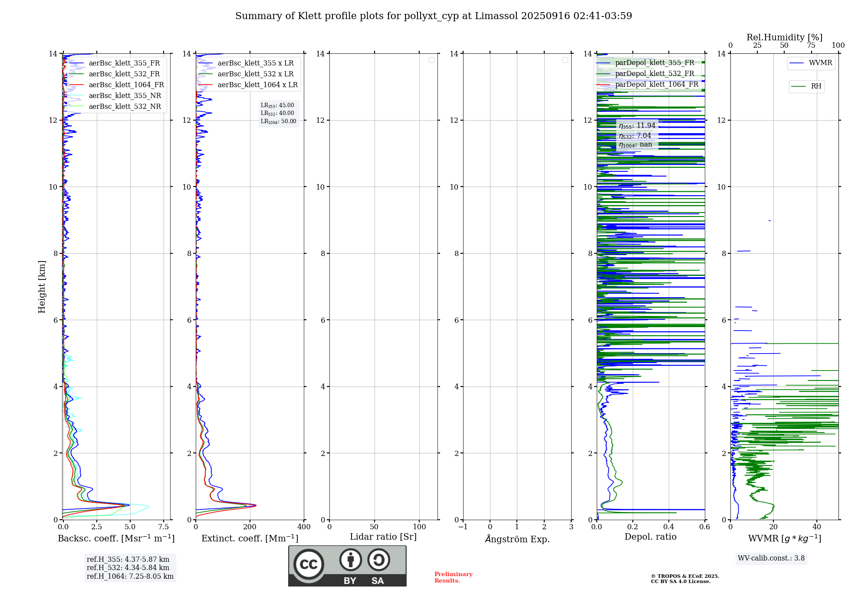This screenshot has height=590, width=868.
Task: Click the Height [km] axis label
Action: [x=42, y=287]
